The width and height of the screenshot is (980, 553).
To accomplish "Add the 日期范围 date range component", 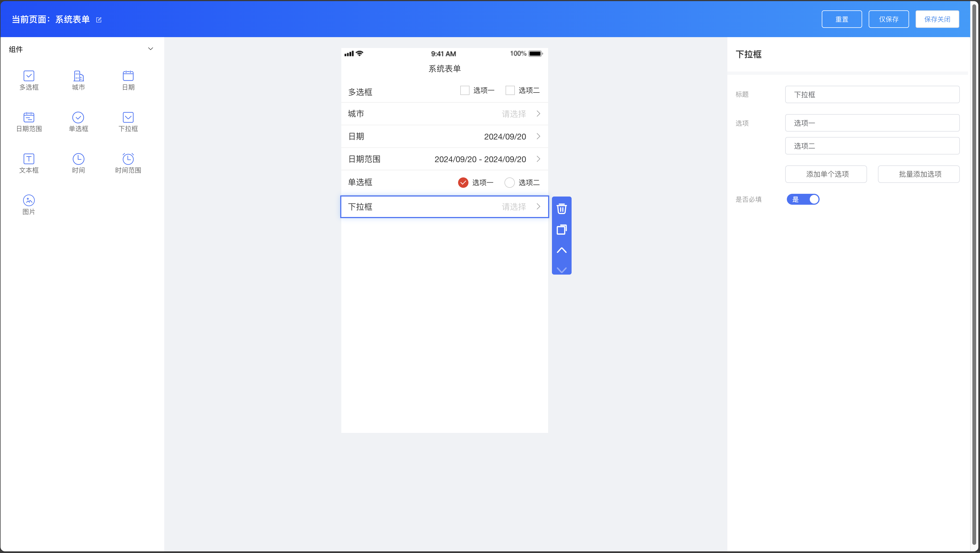I will [x=29, y=122].
